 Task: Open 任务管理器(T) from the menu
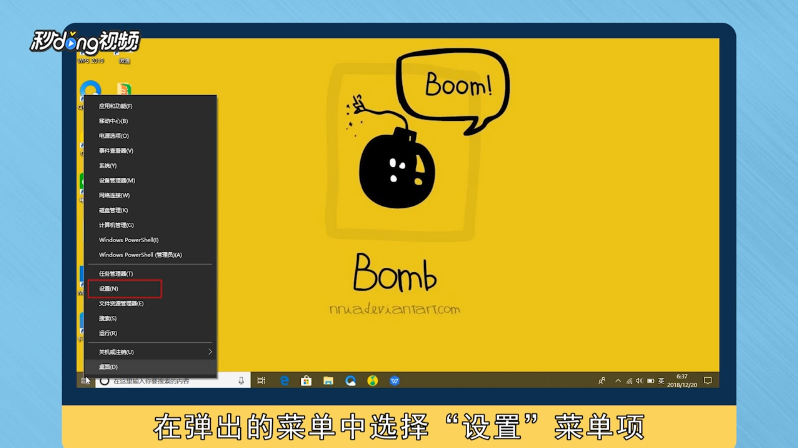click(x=151, y=273)
